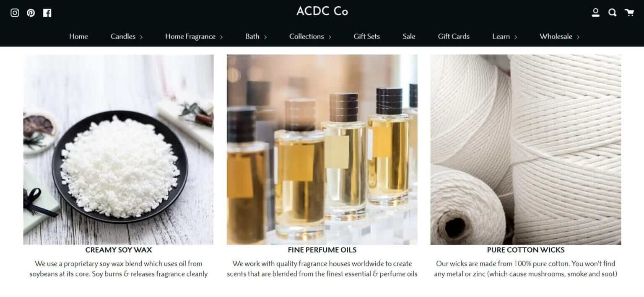The height and width of the screenshot is (297, 644).
Task: Expand the Collections dropdown
Action: pos(310,36)
